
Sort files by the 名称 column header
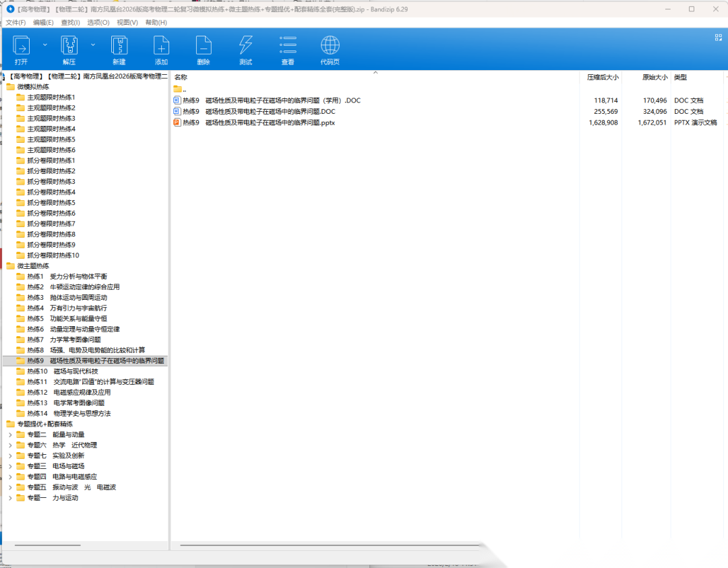[181, 77]
